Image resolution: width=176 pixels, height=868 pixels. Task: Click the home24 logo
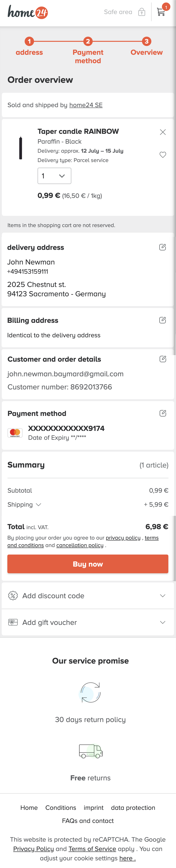tap(28, 12)
